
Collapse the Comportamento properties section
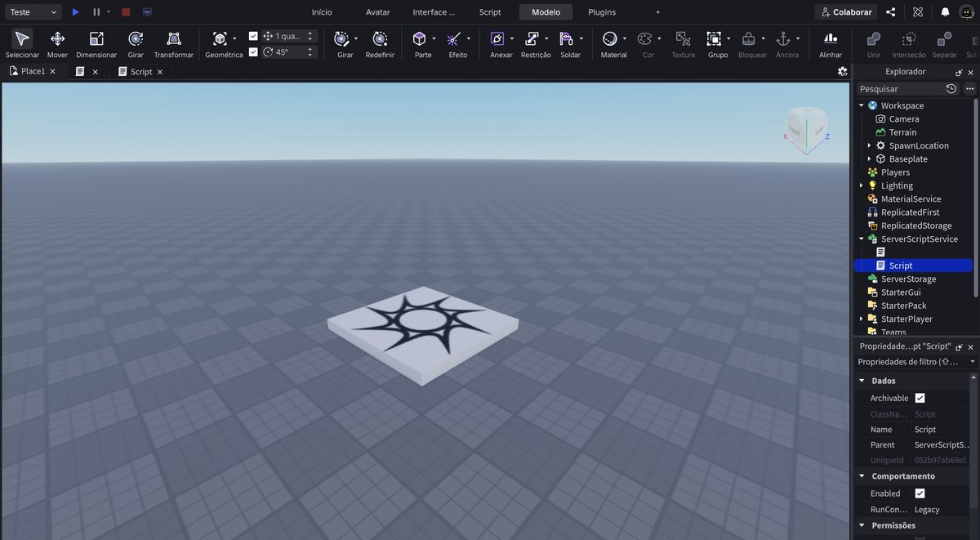[x=861, y=476]
